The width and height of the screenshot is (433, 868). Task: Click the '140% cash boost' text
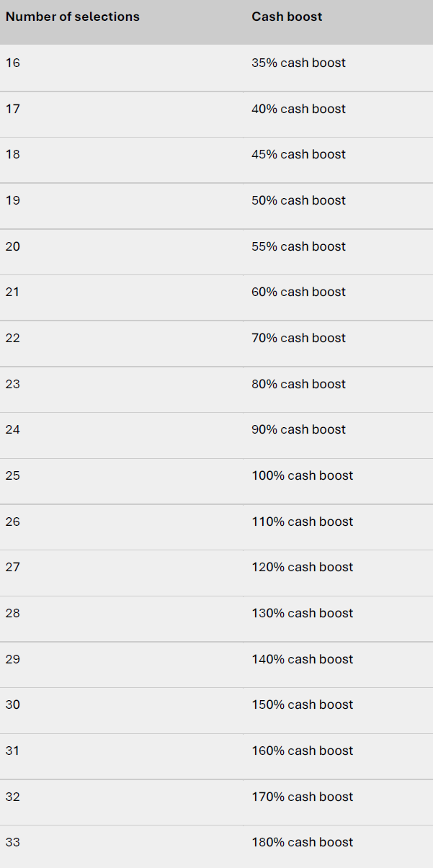coord(303,659)
